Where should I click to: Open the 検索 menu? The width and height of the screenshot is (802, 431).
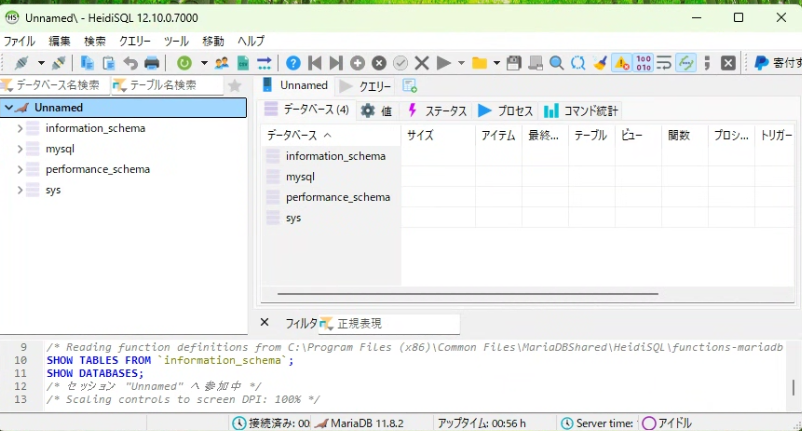click(95, 41)
